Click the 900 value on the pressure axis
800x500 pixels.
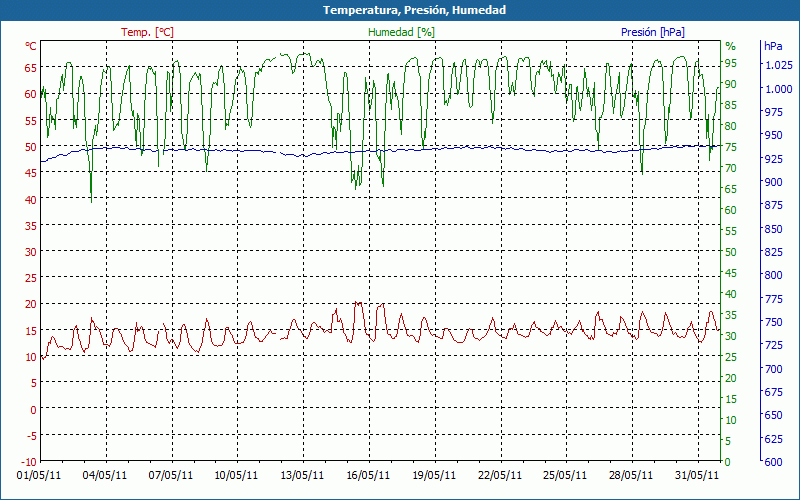(x=773, y=182)
